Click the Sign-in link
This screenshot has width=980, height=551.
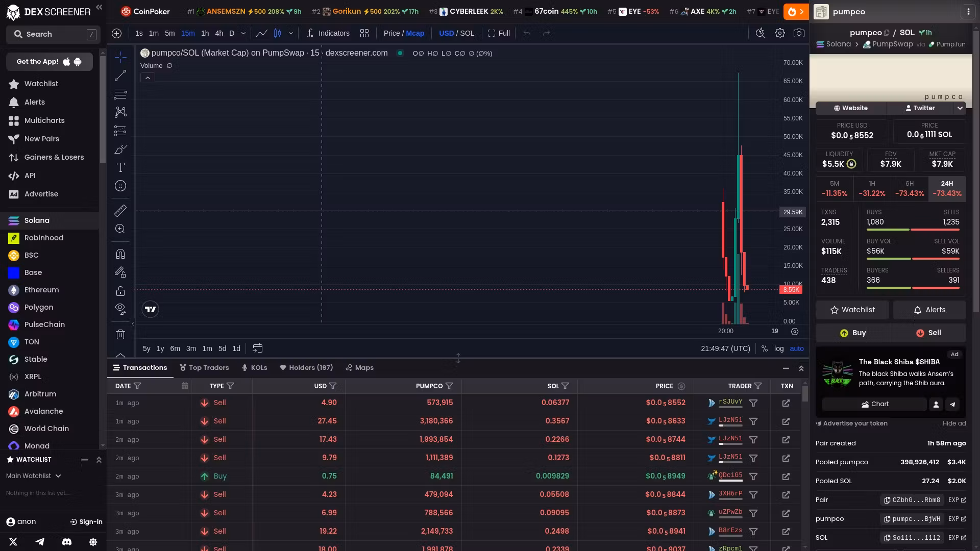[86, 522]
